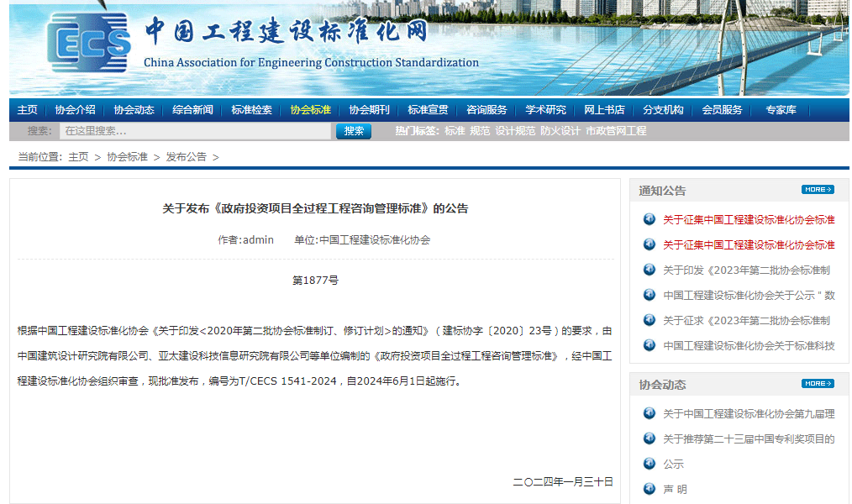Go to the 协会动态 nav menu item
The width and height of the screenshot is (852, 504).
[x=134, y=110]
